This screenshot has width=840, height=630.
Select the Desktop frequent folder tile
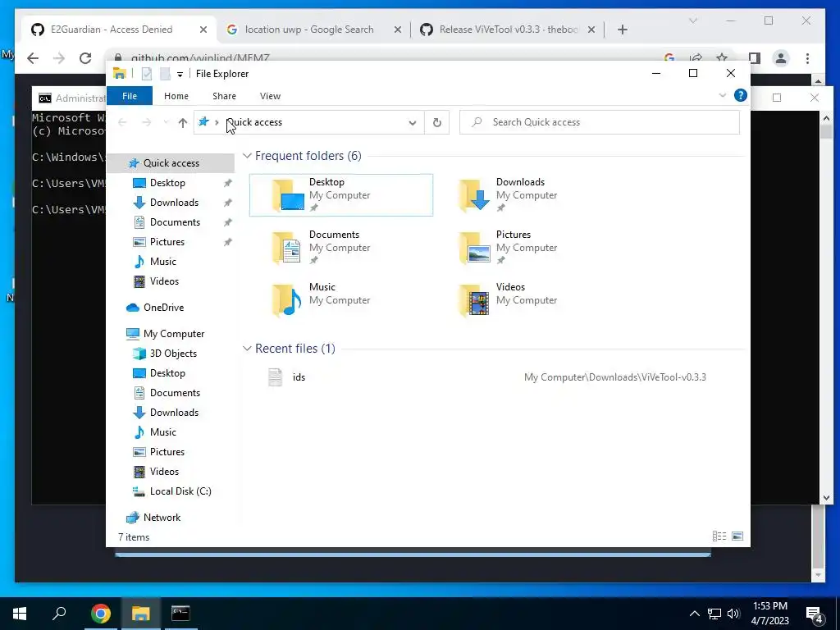coord(341,195)
